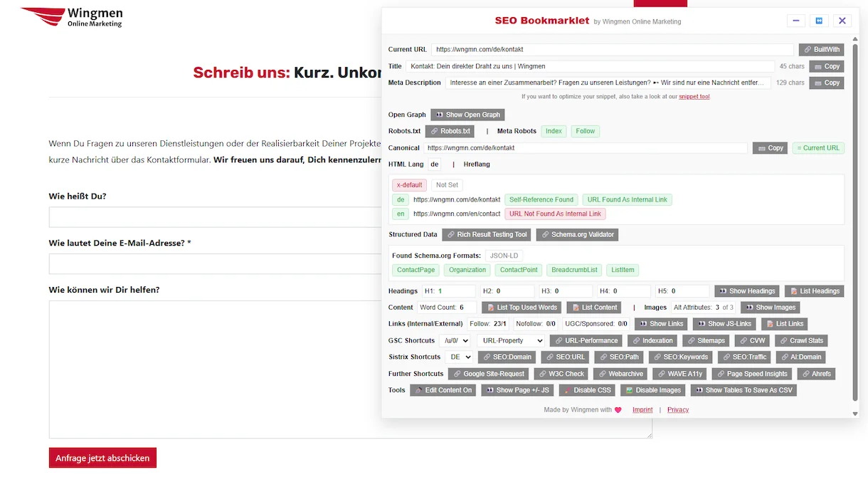Click Show Headings
Screen dimensions: 868x492
pyautogui.click(x=747, y=291)
